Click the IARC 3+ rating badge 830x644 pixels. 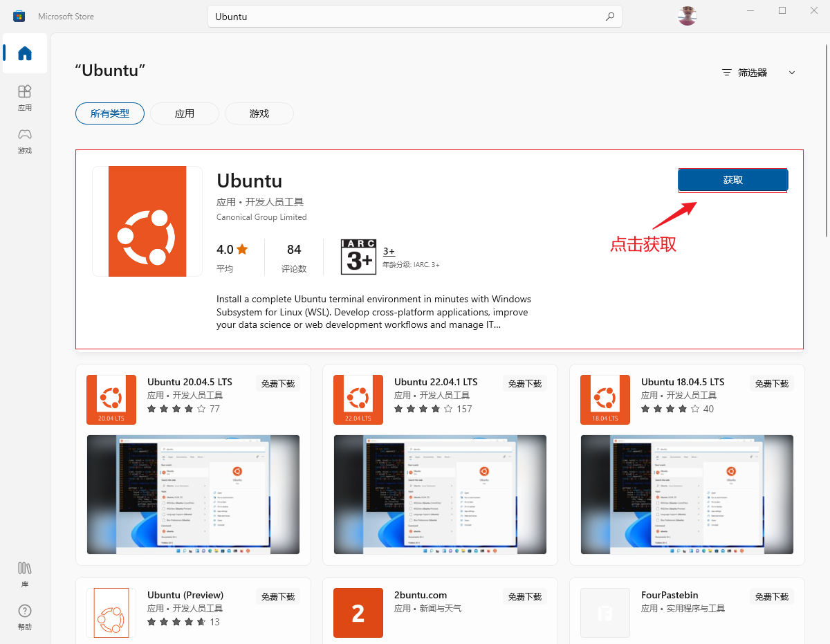pyautogui.click(x=358, y=257)
